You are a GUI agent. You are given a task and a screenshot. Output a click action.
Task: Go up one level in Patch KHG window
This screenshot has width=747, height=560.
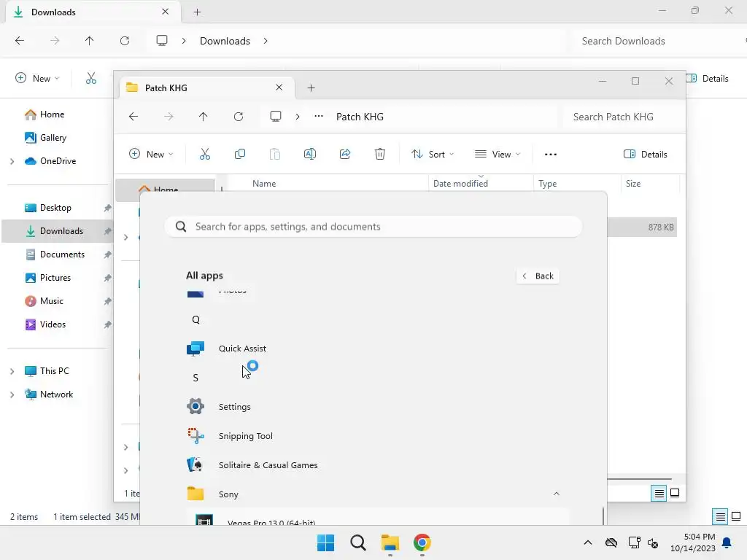[203, 117]
